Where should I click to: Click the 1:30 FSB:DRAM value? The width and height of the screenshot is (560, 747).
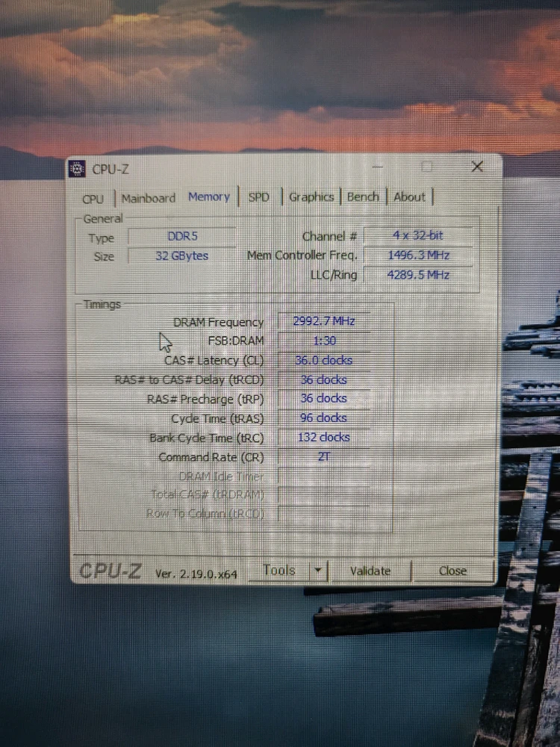click(x=324, y=341)
